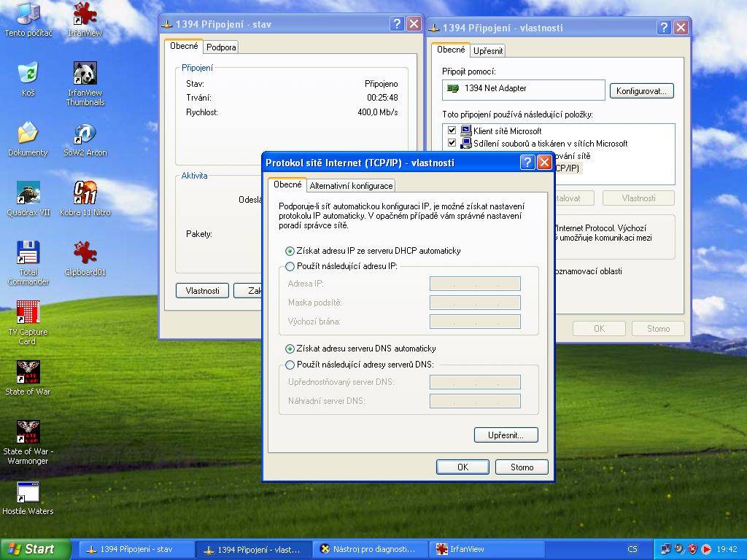The image size is (747, 560).
Task: Switch to IrfanView taskbar button
Action: pyautogui.click(x=487, y=549)
